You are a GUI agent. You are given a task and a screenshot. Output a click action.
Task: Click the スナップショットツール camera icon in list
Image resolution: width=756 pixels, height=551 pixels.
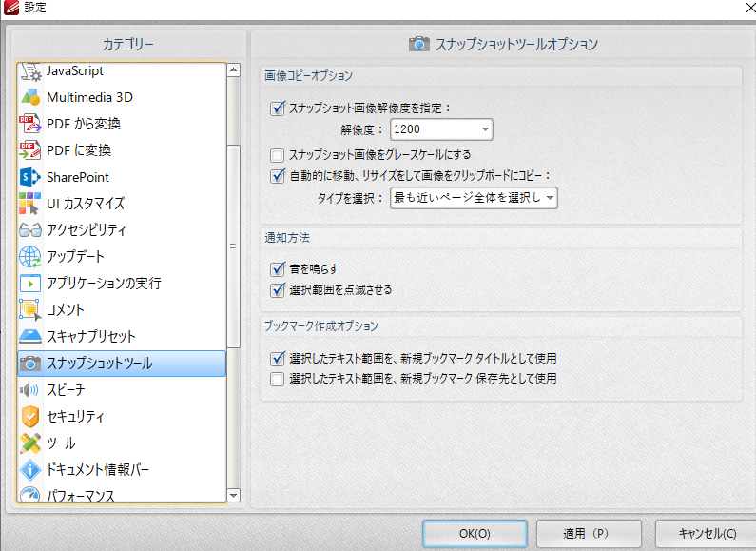point(30,364)
